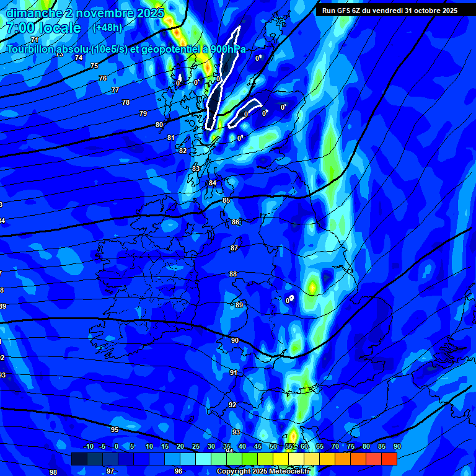Click the legend value label -10

click(88, 446)
